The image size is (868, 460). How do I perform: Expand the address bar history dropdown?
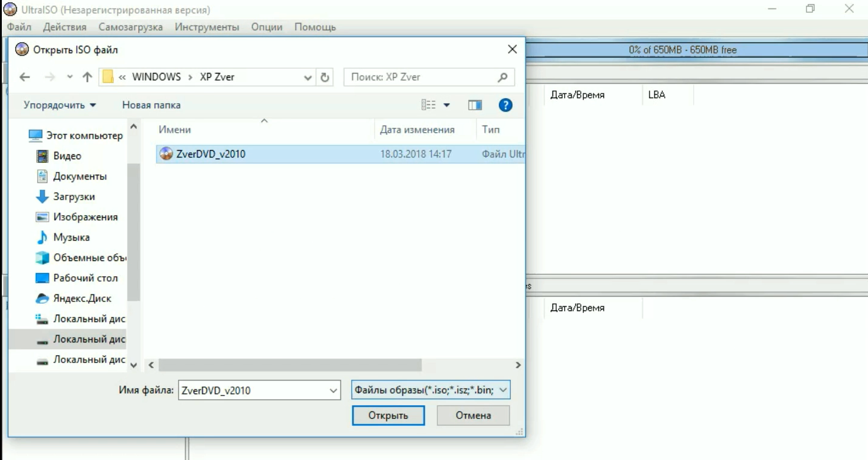pos(308,77)
